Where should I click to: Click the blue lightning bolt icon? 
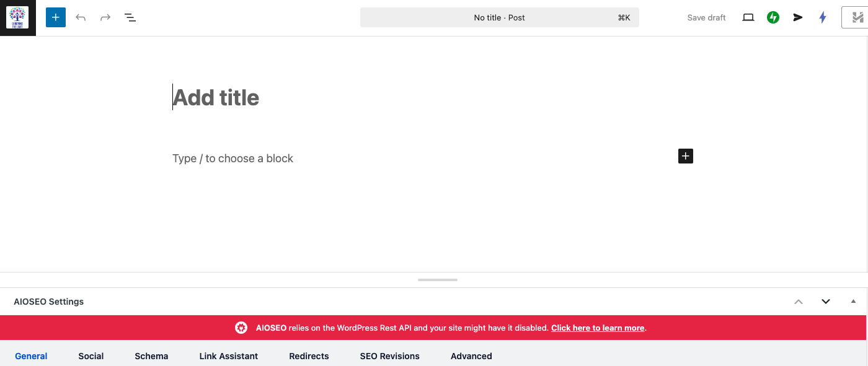[823, 17]
